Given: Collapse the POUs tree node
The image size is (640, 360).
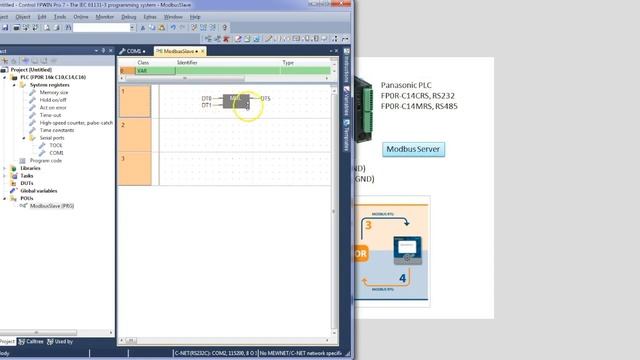Looking at the screenshot, I should pyautogui.click(x=5, y=198).
